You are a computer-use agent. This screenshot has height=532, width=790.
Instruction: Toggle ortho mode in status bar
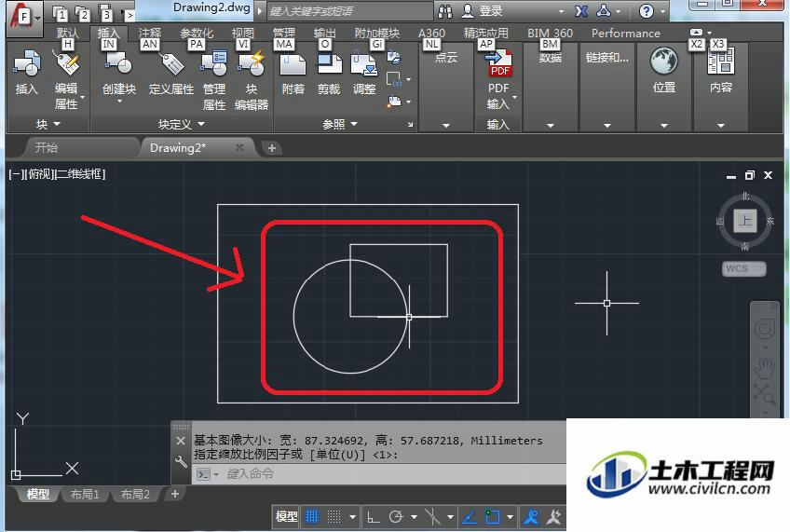pyautogui.click(x=374, y=516)
